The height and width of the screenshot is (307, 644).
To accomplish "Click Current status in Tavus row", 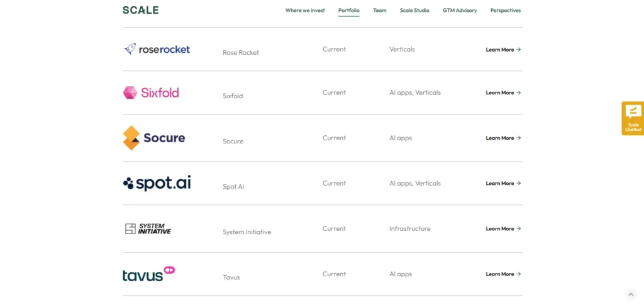I will (x=335, y=274).
